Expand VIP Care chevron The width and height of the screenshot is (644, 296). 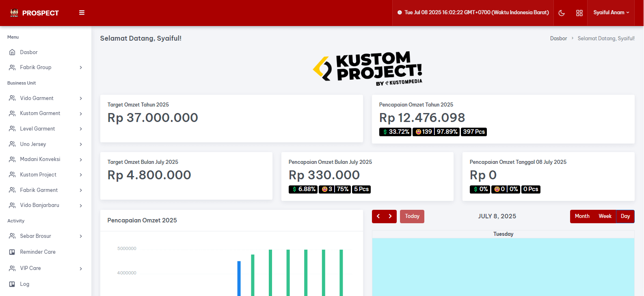coord(81,268)
